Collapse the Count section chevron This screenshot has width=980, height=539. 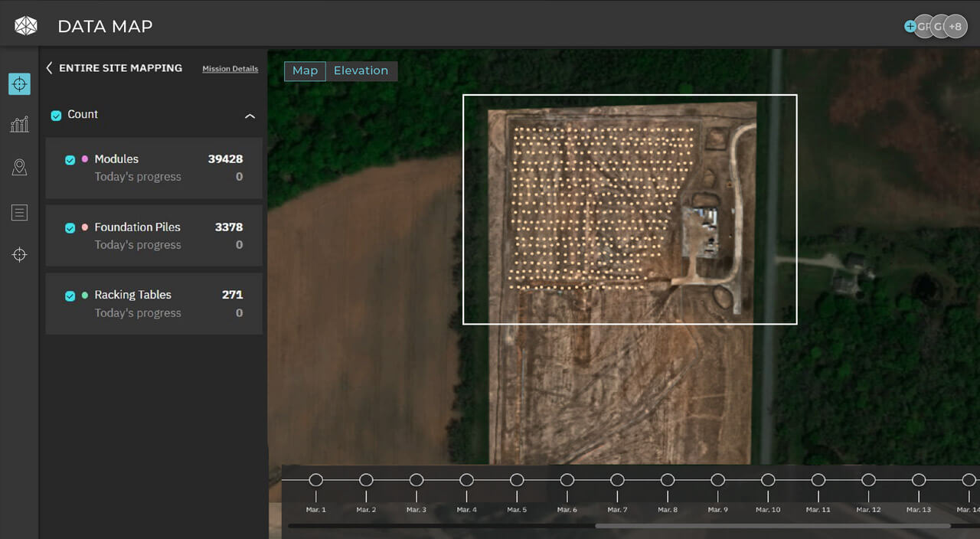pyautogui.click(x=249, y=116)
